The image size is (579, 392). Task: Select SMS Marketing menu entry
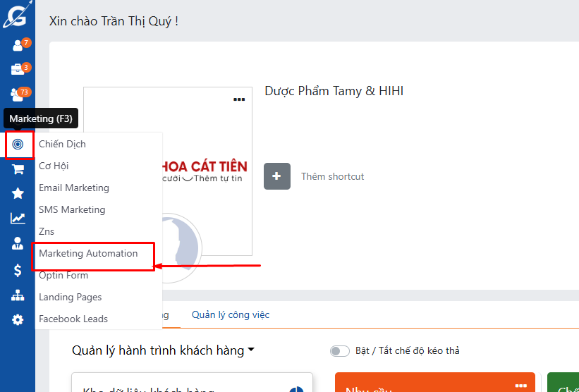[72, 210]
